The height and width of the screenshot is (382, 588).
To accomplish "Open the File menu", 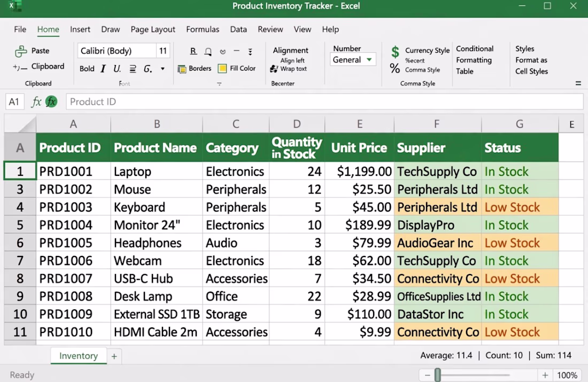I will pos(20,29).
